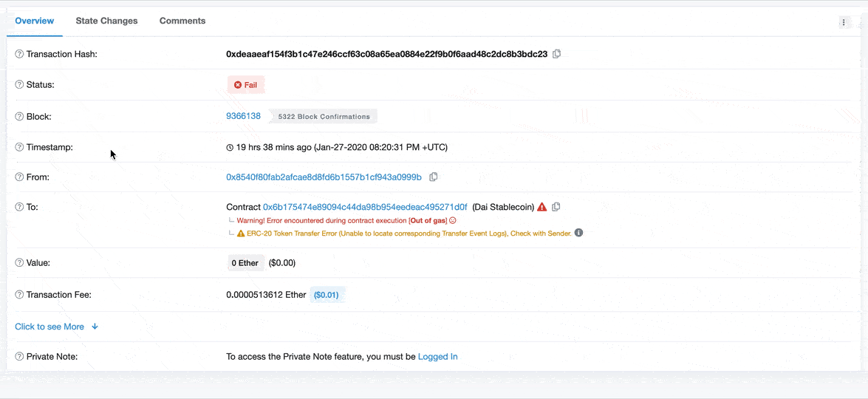Copy the From address
The image size is (868, 399).
434,177
